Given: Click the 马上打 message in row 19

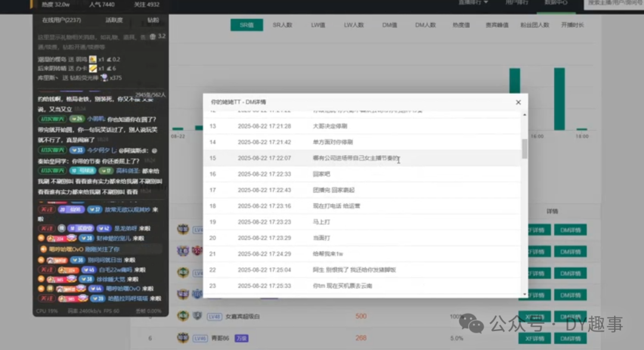Looking at the screenshot, I should [321, 222].
